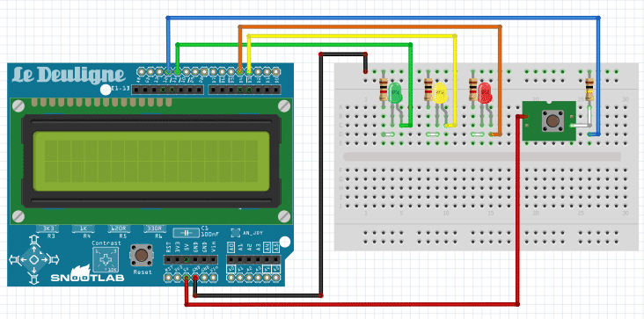Screen dimensions: 644x319
Task: Click the orange wire running to red LED
Action: 370,26
